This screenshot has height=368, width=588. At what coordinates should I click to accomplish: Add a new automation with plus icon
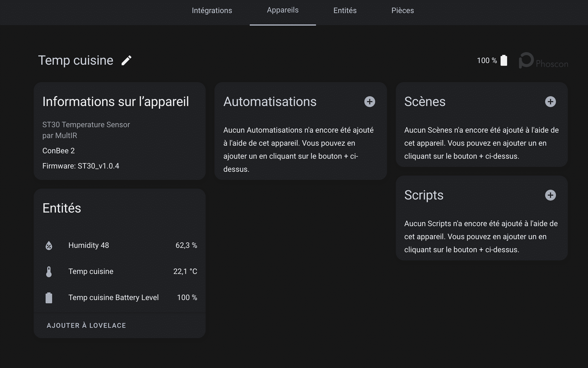coord(369,102)
